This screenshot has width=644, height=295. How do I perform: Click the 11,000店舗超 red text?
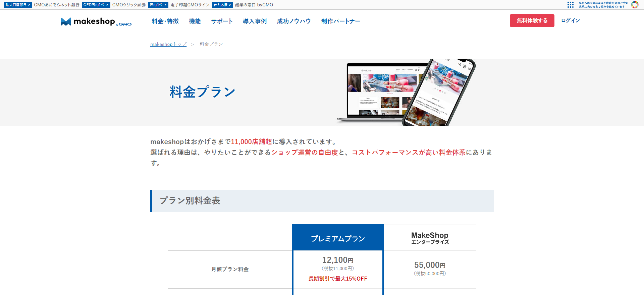252,142
